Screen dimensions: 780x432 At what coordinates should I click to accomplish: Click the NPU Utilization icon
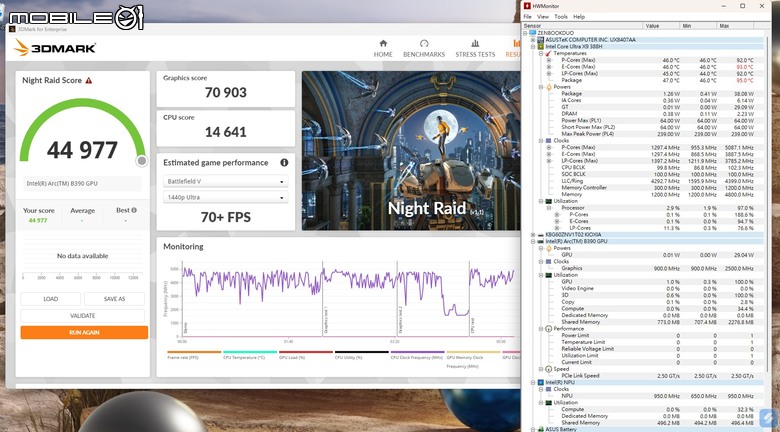pyautogui.click(x=549, y=403)
